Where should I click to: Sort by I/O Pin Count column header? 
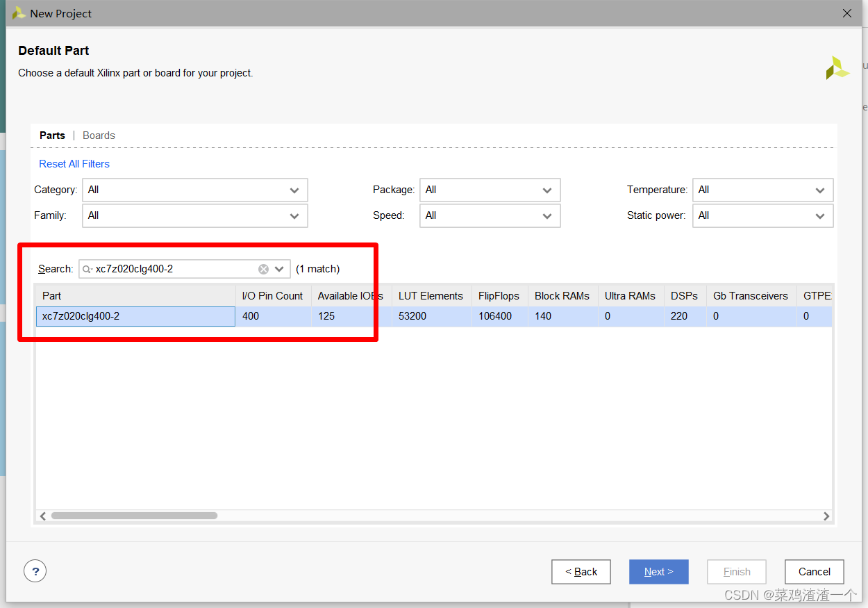click(x=273, y=296)
